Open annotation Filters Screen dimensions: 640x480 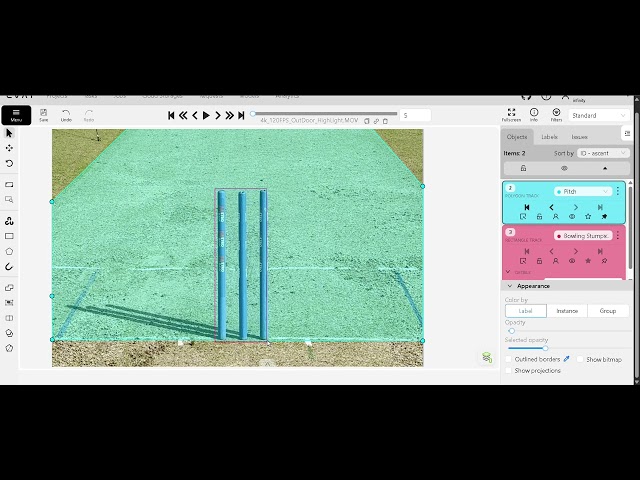(x=556, y=115)
